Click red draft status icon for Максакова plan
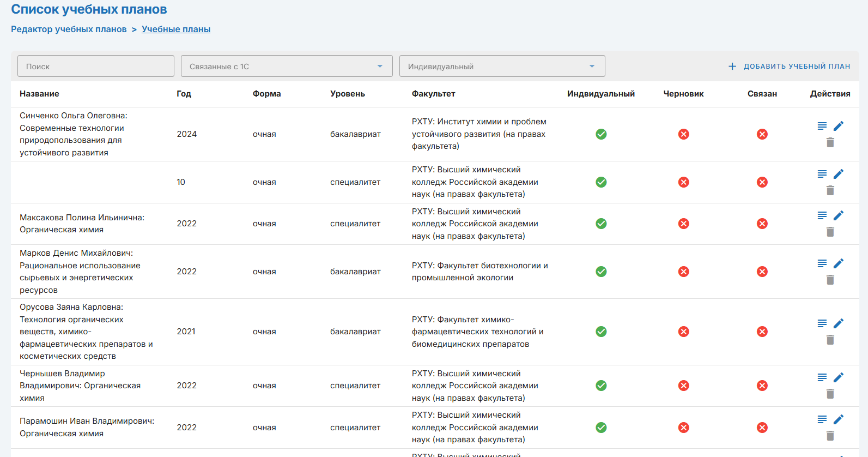 pos(683,224)
